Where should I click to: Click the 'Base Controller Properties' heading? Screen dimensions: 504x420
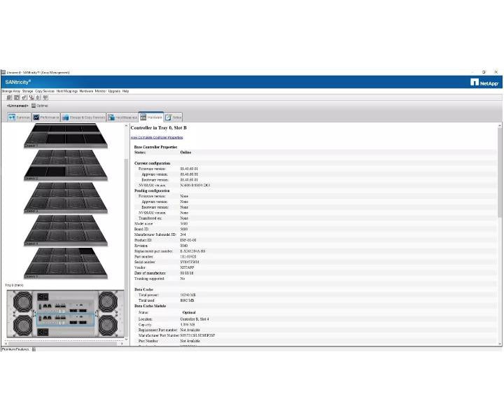pos(155,147)
